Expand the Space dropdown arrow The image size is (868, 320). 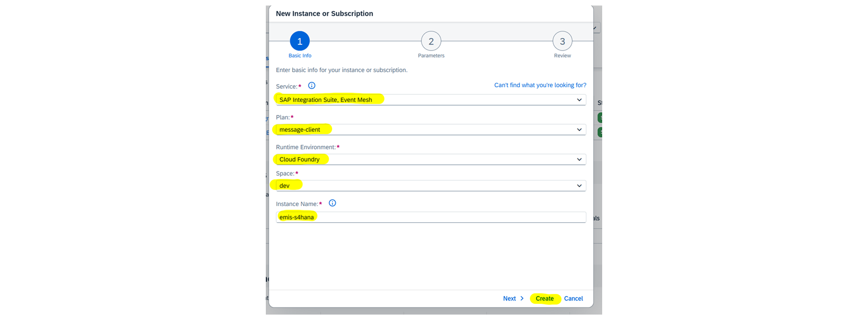tap(579, 185)
